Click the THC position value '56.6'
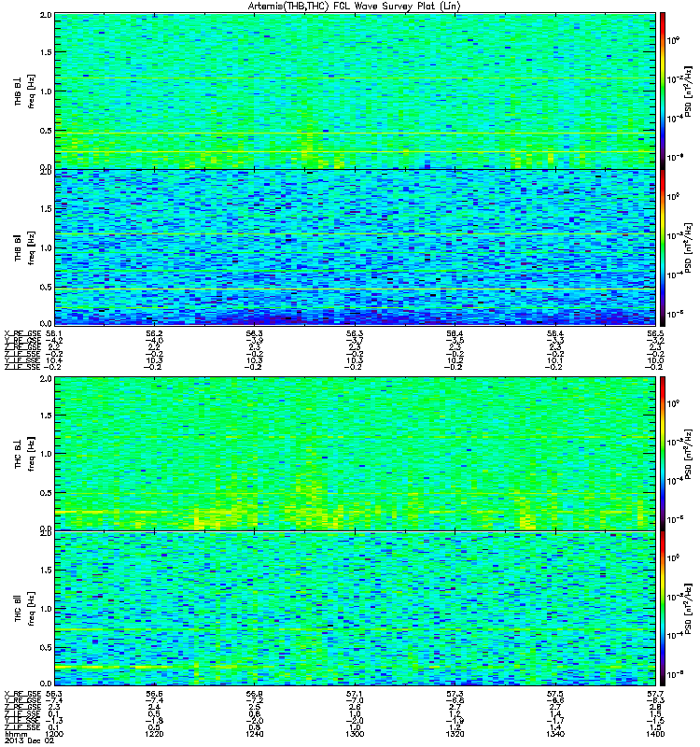The height and width of the screenshot is (747, 700). pyautogui.click(x=154, y=694)
